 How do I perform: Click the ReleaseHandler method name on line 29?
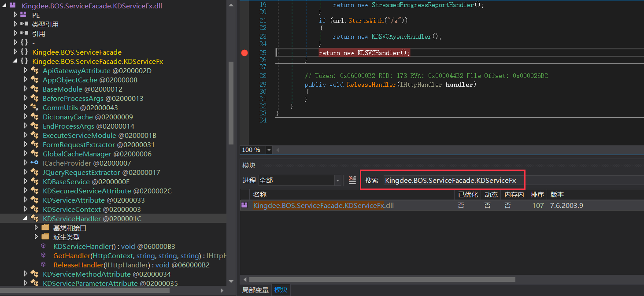tap(371, 84)
